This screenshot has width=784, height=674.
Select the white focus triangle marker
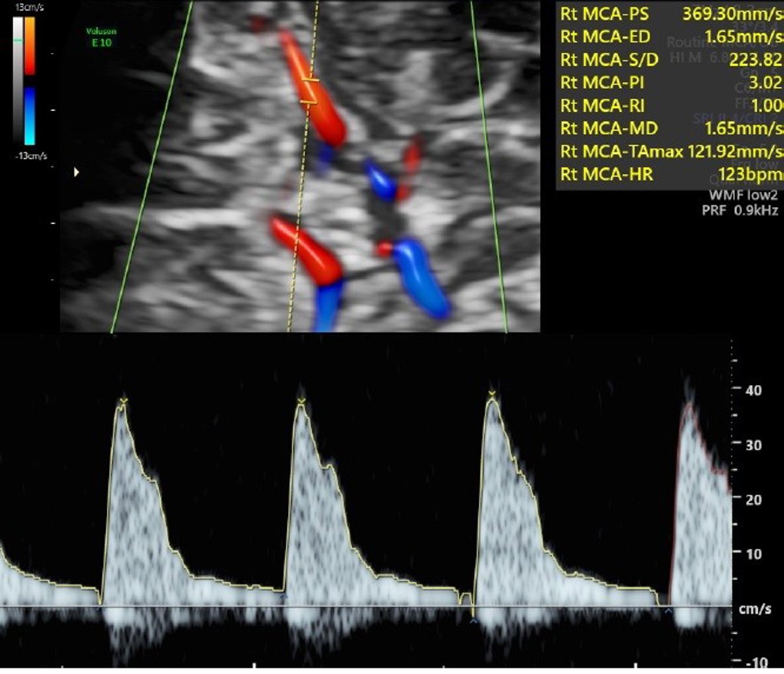[76, 173]
